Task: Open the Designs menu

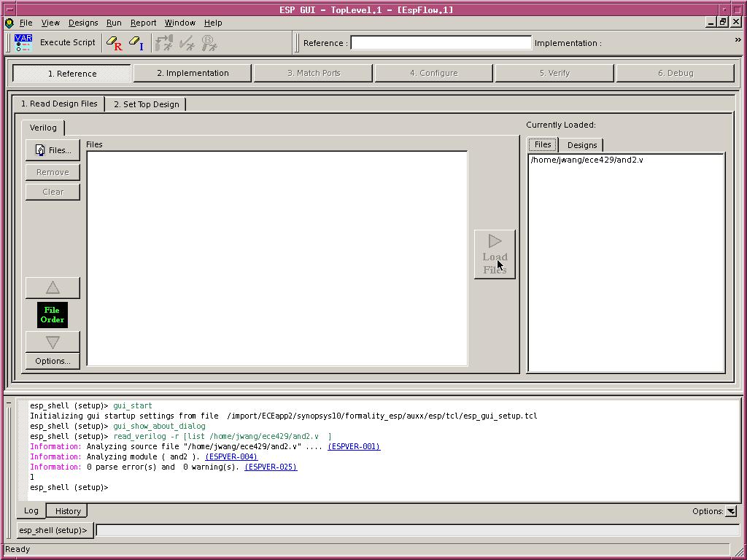Action: click(x=83, y=23)
